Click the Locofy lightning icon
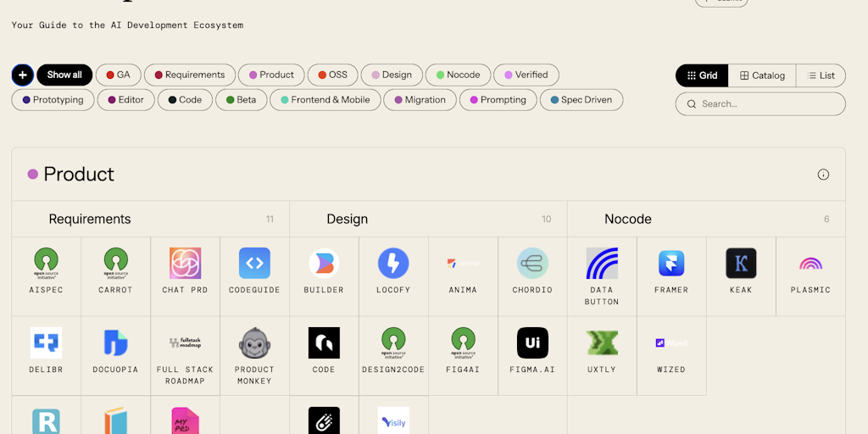Image resolution: width=868 pixels, height=434 pixels. [x=393, y=263]
